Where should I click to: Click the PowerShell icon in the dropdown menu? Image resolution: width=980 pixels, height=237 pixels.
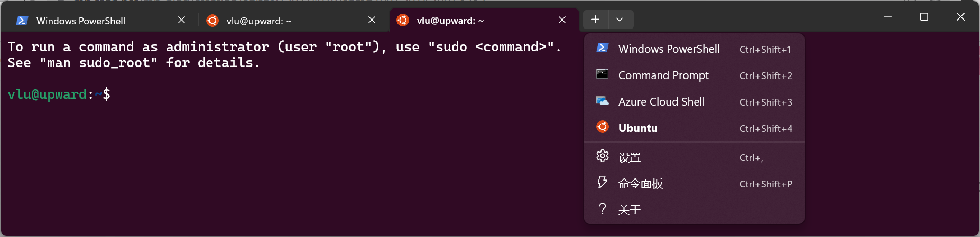pos(602,48)
